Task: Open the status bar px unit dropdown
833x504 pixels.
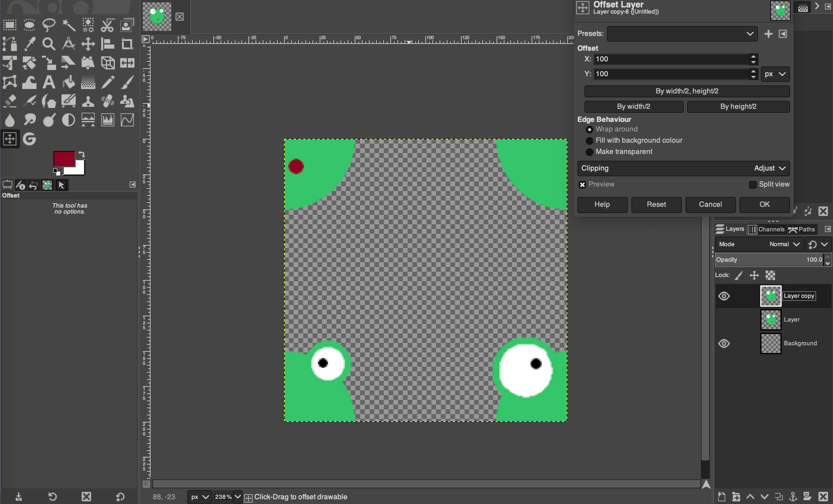Action: pos(199,497)
